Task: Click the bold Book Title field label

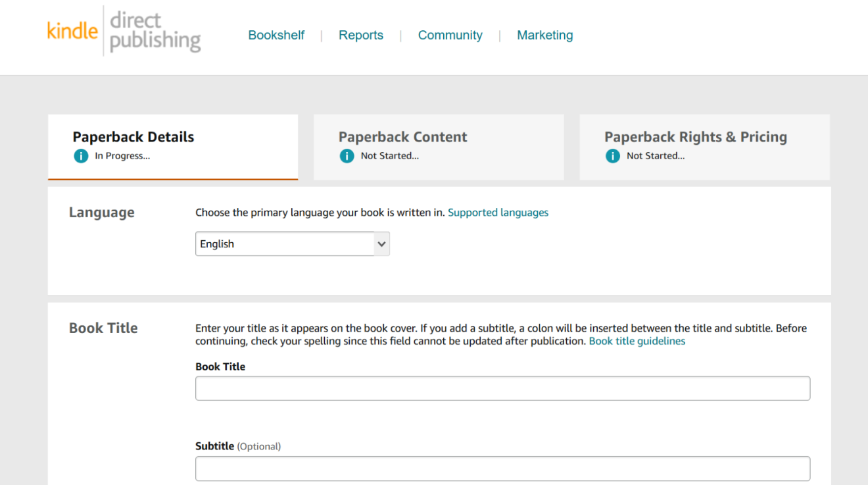Action: (220, 367)
